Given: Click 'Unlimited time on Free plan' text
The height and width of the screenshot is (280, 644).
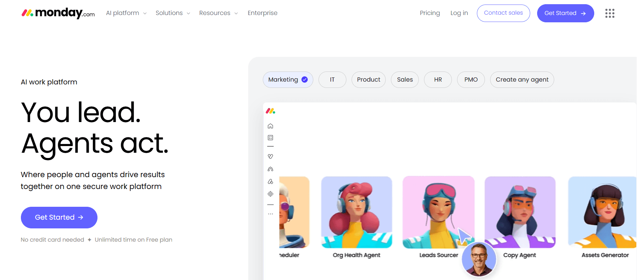Looking at the screenshot, I should coord(134,240).
